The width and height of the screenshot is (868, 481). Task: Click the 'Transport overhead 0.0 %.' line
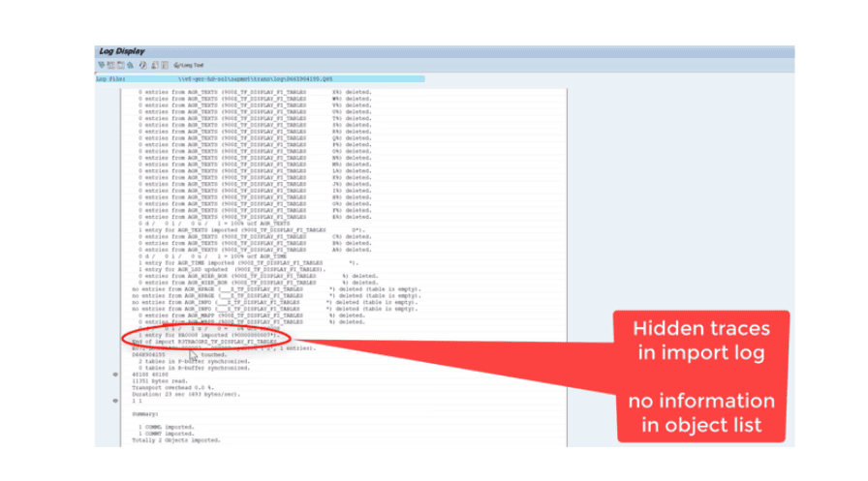pos(172,388)
